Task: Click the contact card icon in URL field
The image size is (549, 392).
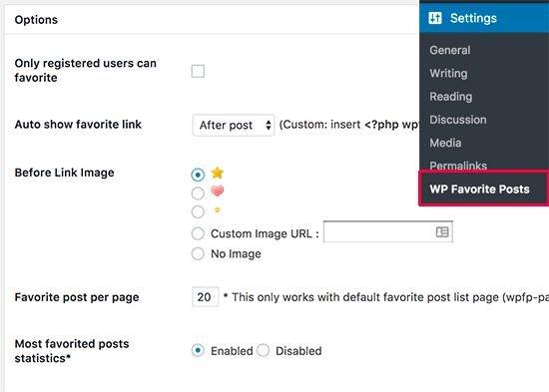Action: [x=442, y=231]
